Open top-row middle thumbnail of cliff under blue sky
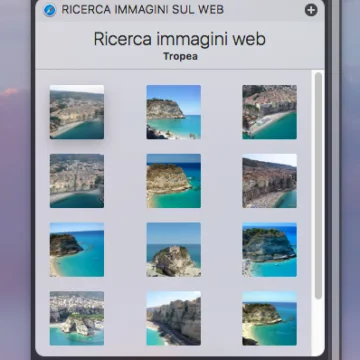Image resolution: width=360 pixels, height=360 pixels. (x=174, y=112)
